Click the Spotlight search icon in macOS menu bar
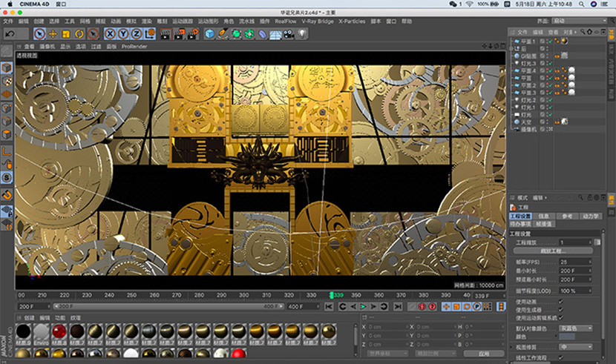This screenshot has height=364, width=616. click(581, 4)
